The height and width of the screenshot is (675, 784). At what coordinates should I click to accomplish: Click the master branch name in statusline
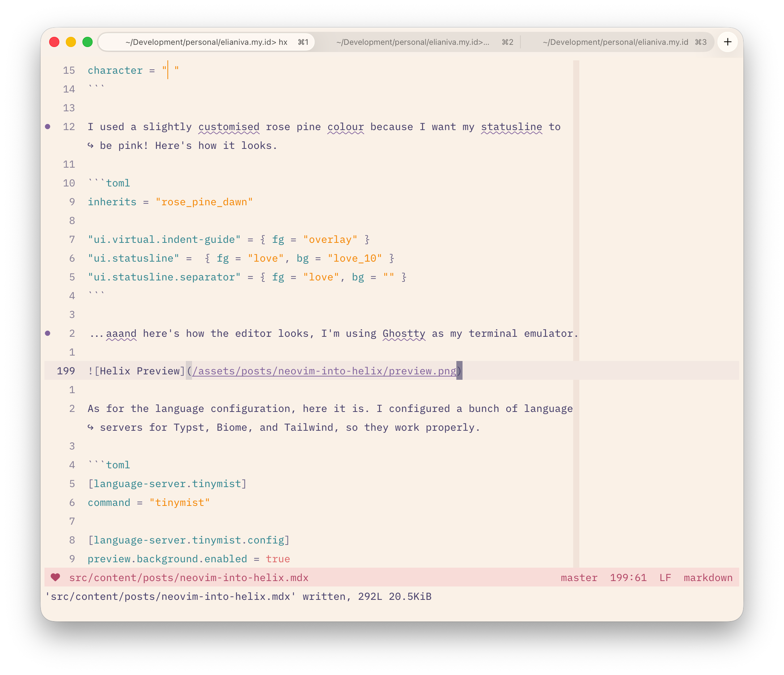tap(579, 578)
